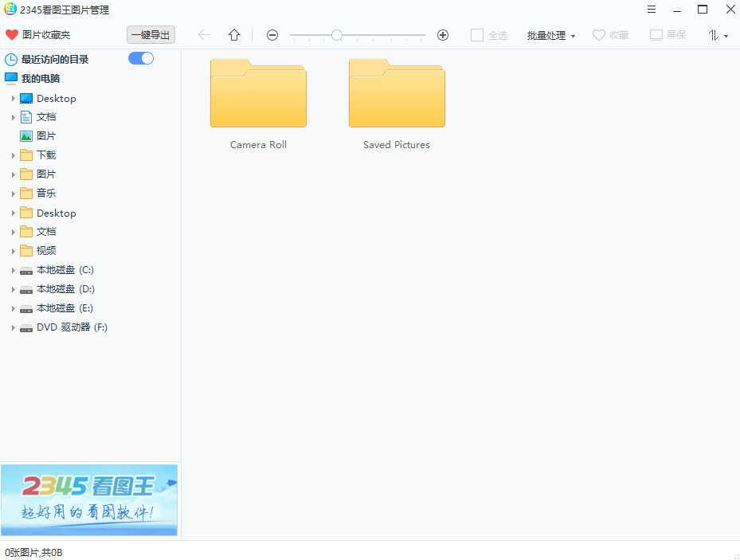This screenshot has height=560, width=740.
Task: Expand the first 文档 node
Action: click(14, 117)
